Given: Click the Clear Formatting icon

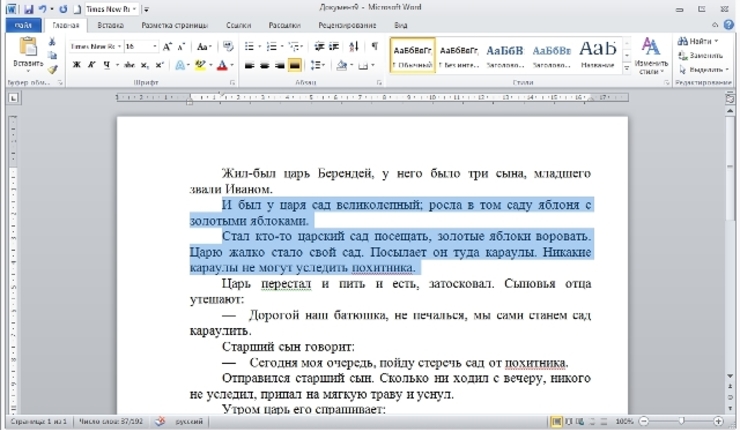Looking at the screenshot, I should click(228, 46).
